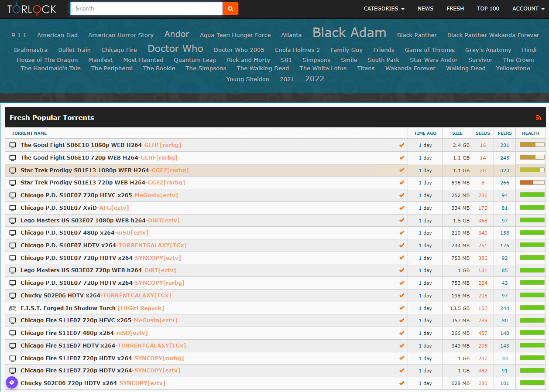Click verified checkmark for Star Trek Prodigy 1080p

tap(401, 170)
